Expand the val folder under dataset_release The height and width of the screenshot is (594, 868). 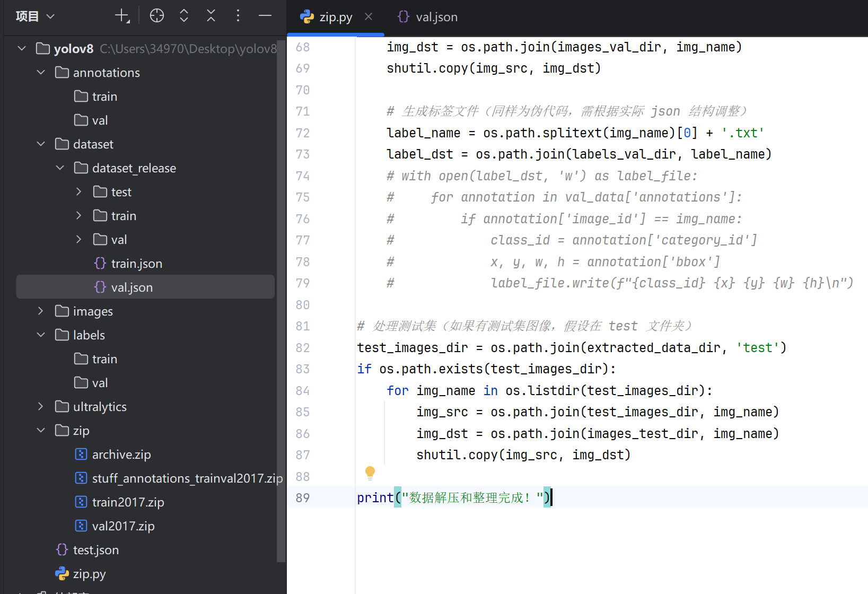79,240
